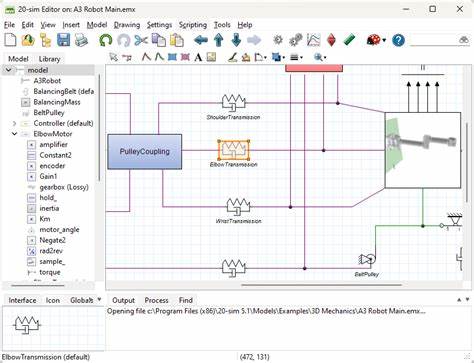Viewport: 474px width, 363px height.
Task: Open the zoom magnifier dropdown arrow
Action: 325,58
